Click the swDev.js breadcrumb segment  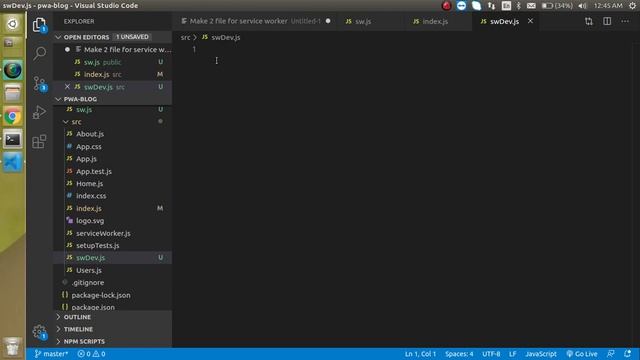[225, 37]
